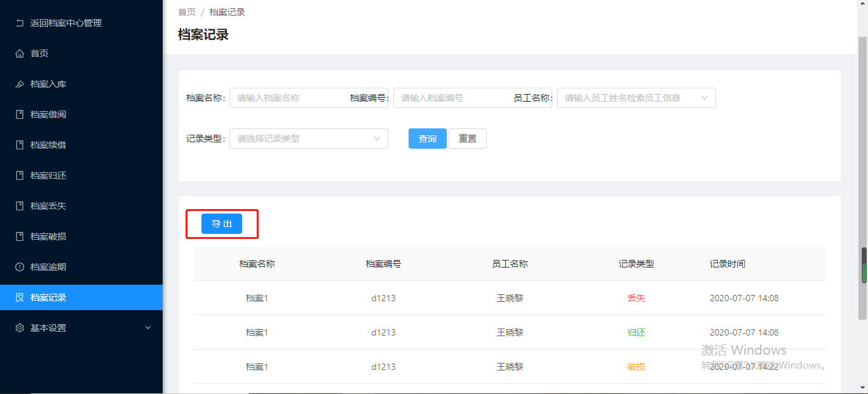Click 王晓黎 in the 丢失 row
Image resolution: width=868 pixels, height=394 pixels.
(x=510, y=298)
